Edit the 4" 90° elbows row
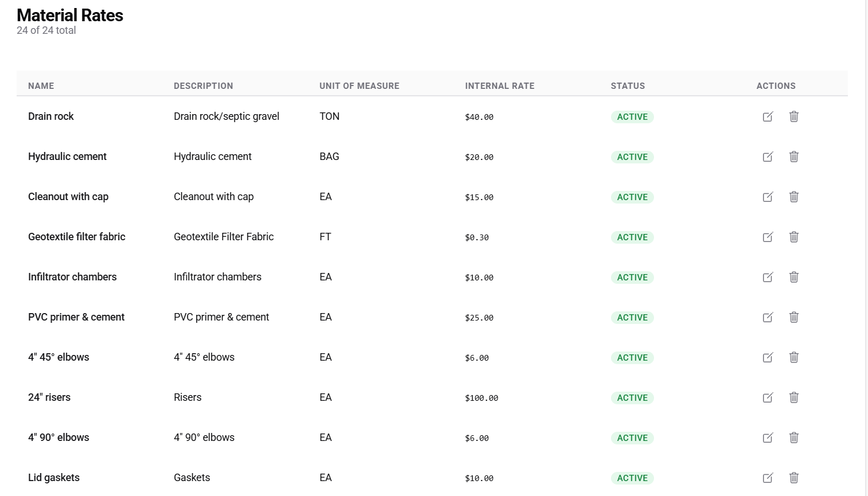Screen dimensions: 868x496 pyautogui.click(x=768, y=438)
